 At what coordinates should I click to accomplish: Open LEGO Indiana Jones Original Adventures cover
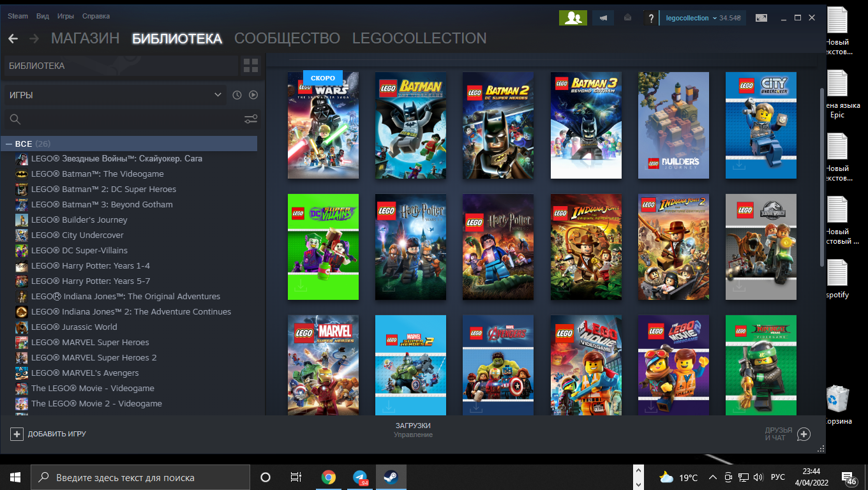click(586, 247)
